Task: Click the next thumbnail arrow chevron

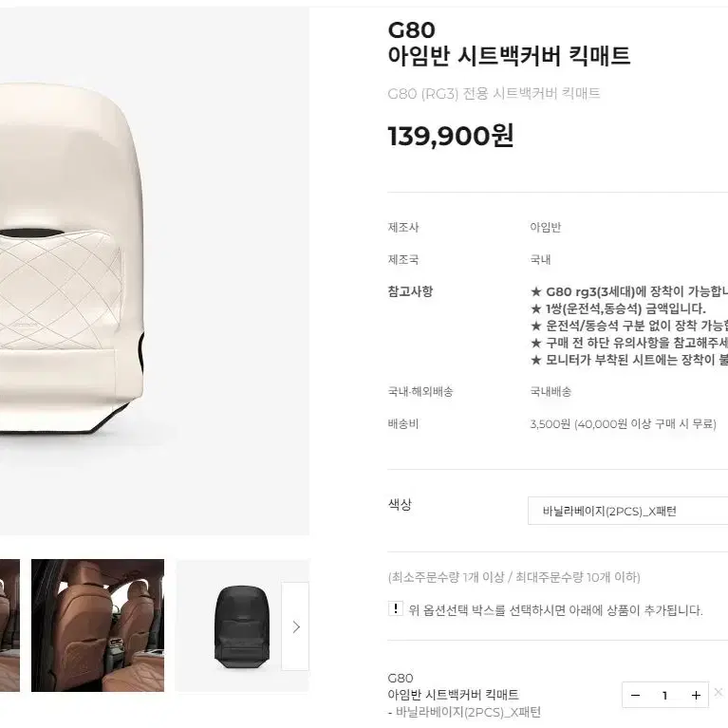Action: [296, 626]
